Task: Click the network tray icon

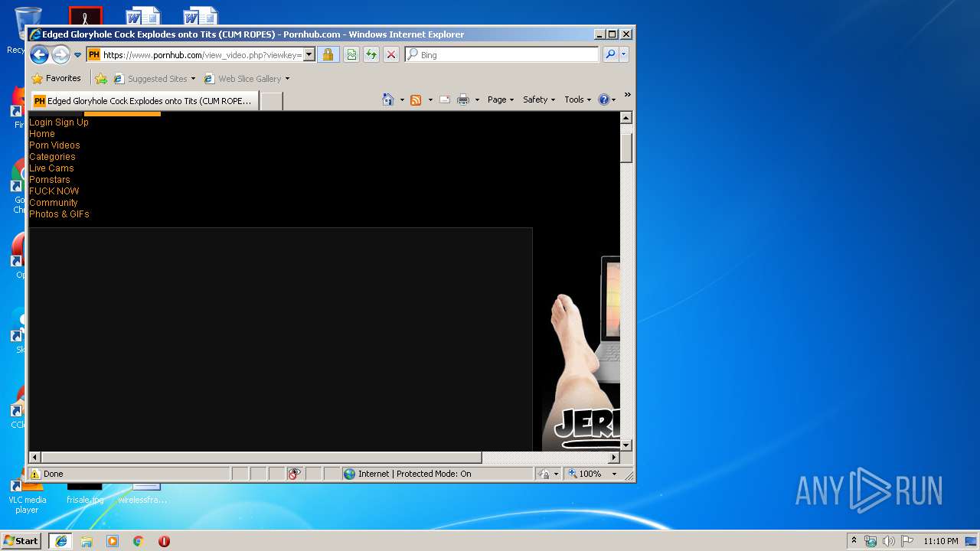Action: (x=871, y=541)
